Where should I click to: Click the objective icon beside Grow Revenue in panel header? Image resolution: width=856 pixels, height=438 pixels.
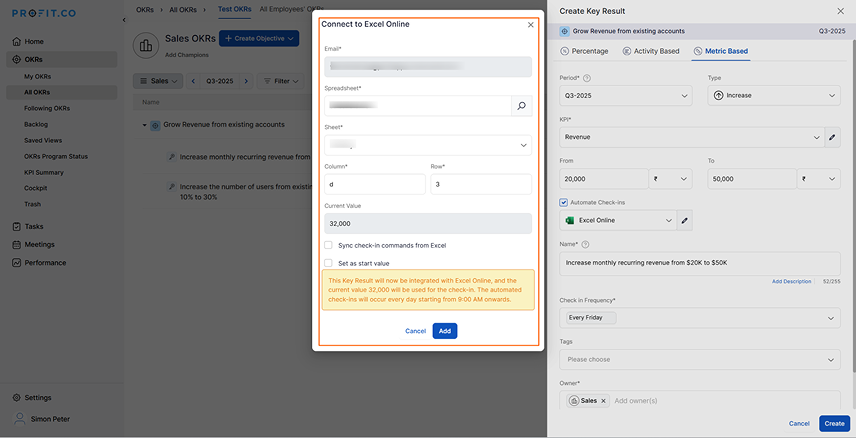565,32
